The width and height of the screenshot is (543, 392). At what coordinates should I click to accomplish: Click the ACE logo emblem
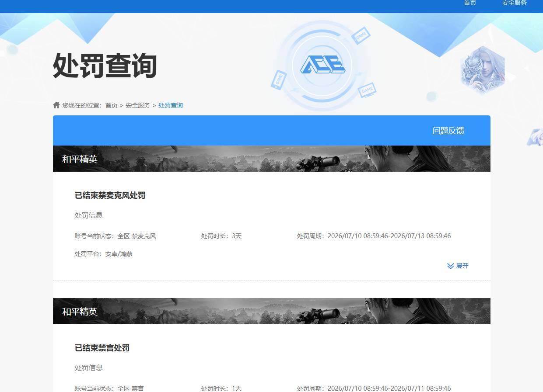point(323,65)
